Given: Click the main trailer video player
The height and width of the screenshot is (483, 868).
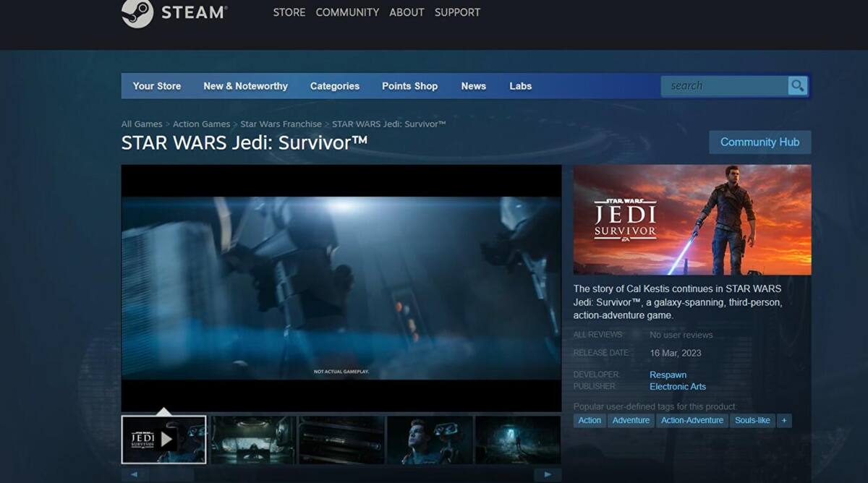Looking at the screenshot, I should (x=341, y=288).
